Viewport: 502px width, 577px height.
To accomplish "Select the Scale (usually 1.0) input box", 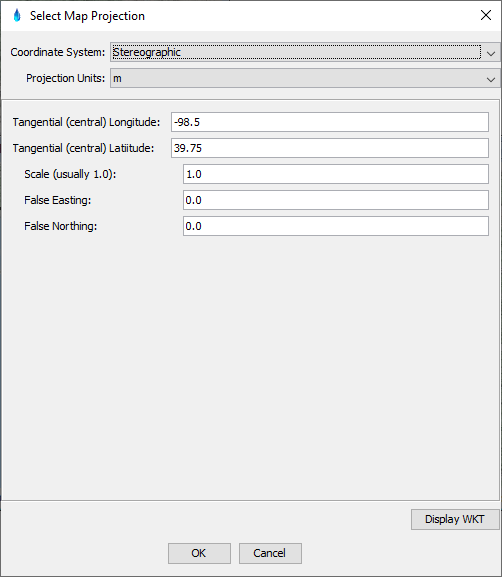I will coord(336,174).
